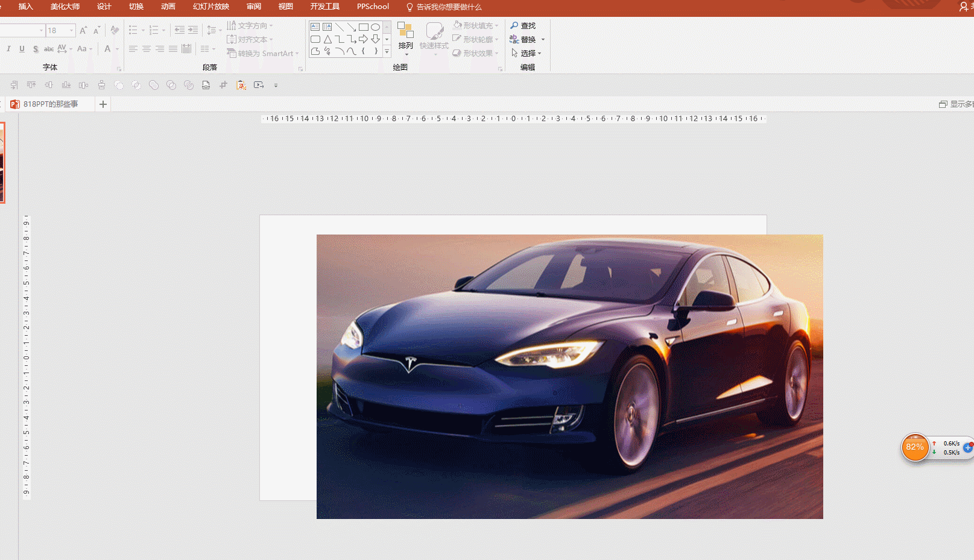The width and height of the screenshot is (974, 560).
Task: Insert a horizontal text box shape
Action: click(315, 27)
